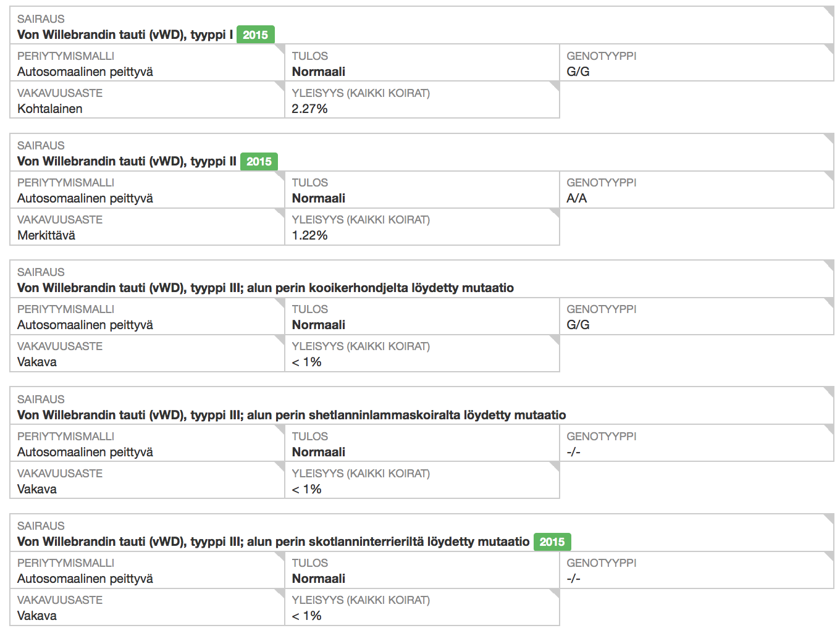Click corner triangle of skotlanninterrieri mutation header
Image resolution: width=840 pixels, height=636 pixels.
point(829,519)
